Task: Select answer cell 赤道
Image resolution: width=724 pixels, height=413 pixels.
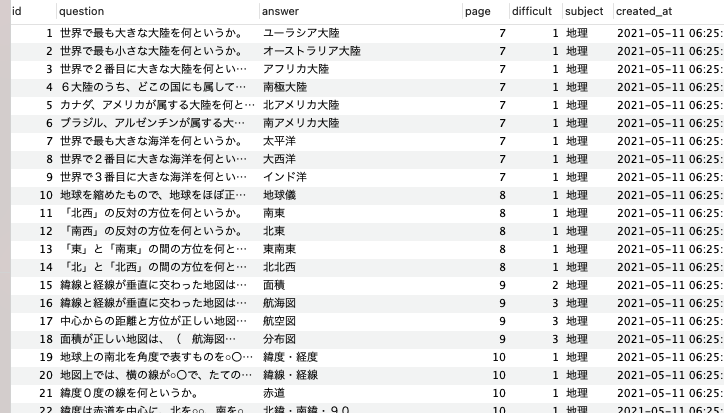Action: (274, 394)
